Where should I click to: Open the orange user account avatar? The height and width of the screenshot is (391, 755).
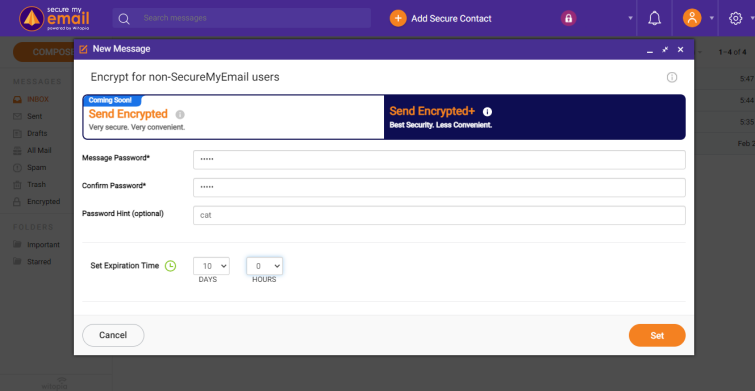(692, 18)
